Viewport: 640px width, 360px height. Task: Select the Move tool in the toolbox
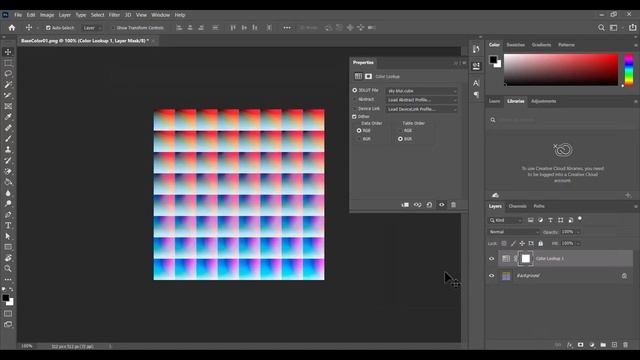pos(8,52)
